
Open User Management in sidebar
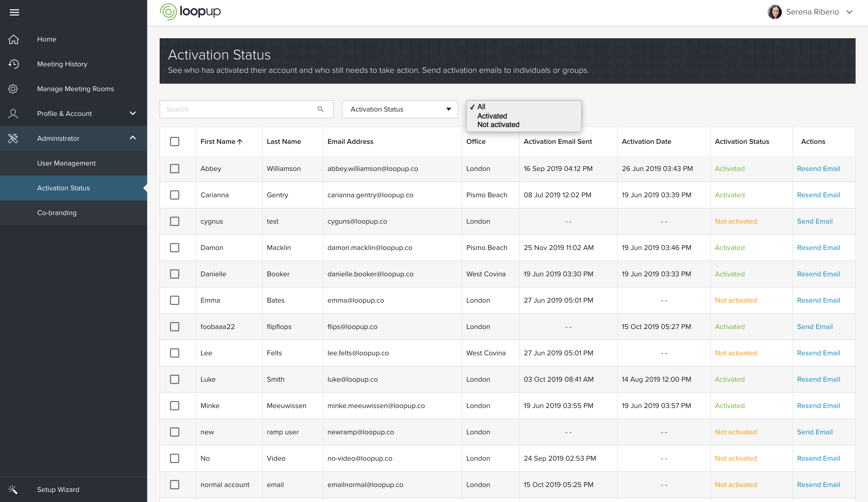pyautogui.click(x=66, y=163)
